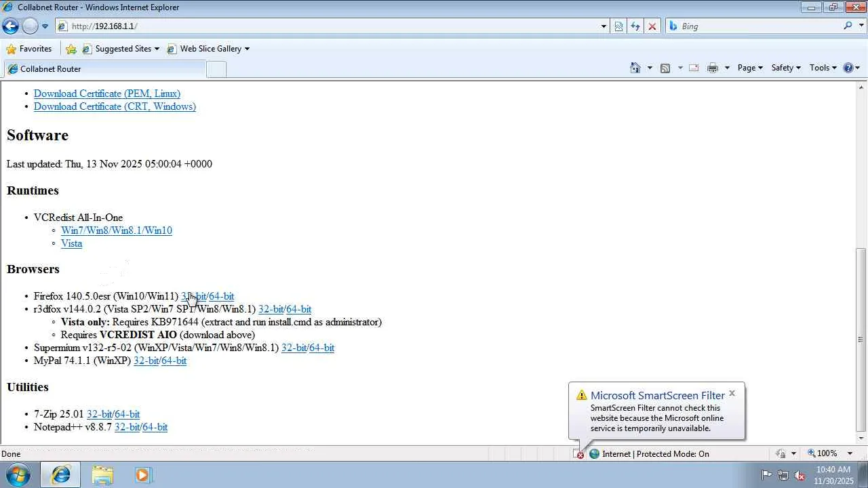Click the SmartScreen blocked status icon
The image size is (868, 488).
pos(578,454)
